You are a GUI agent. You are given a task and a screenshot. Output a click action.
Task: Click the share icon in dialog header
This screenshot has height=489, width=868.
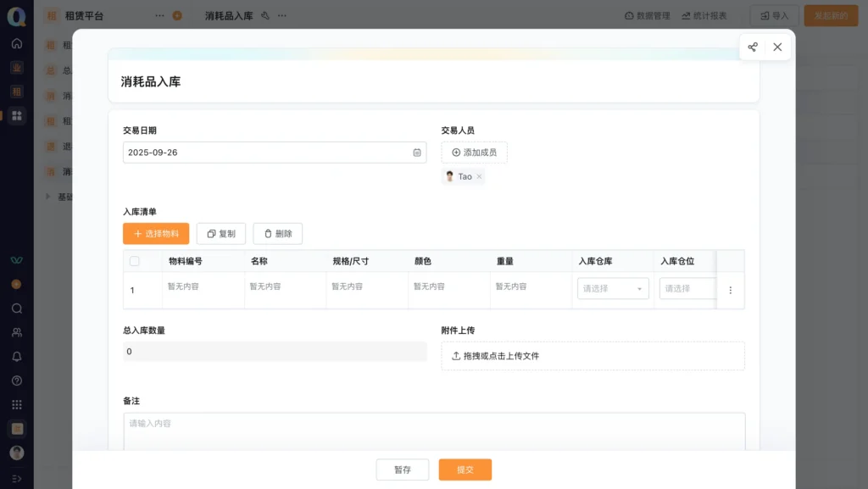coord(753,47)
